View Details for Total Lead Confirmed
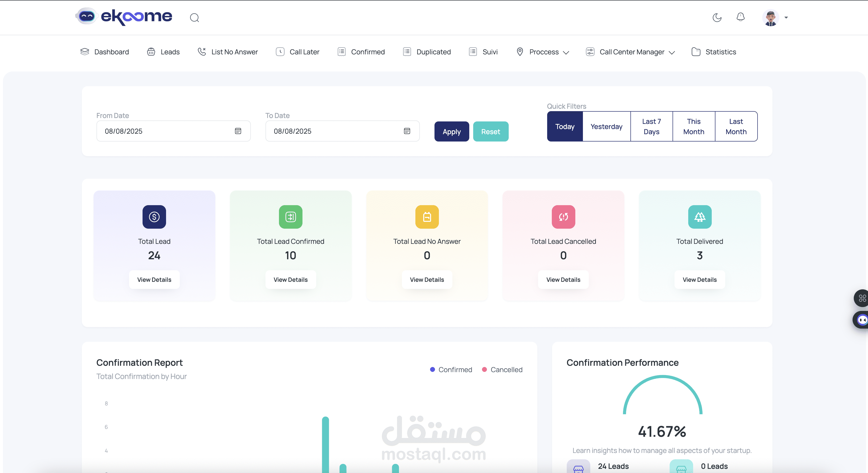868x473 pixels. 290,280
